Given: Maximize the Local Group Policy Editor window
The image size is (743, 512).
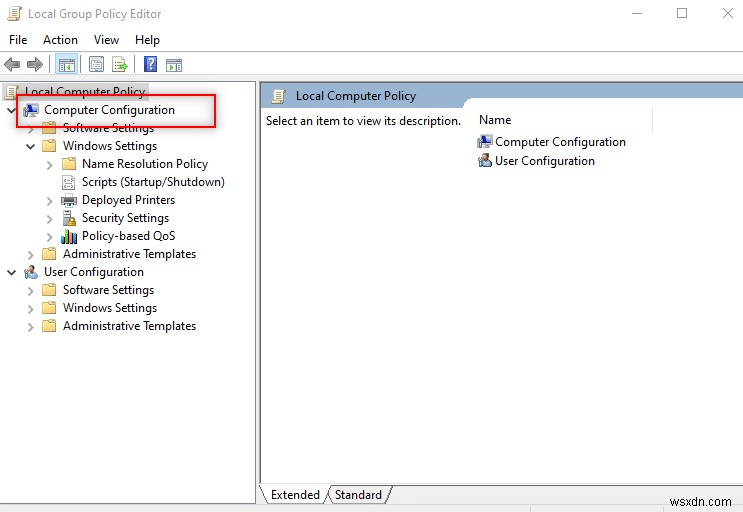Looking at the screenshot, I should click(x=682, y=13).
